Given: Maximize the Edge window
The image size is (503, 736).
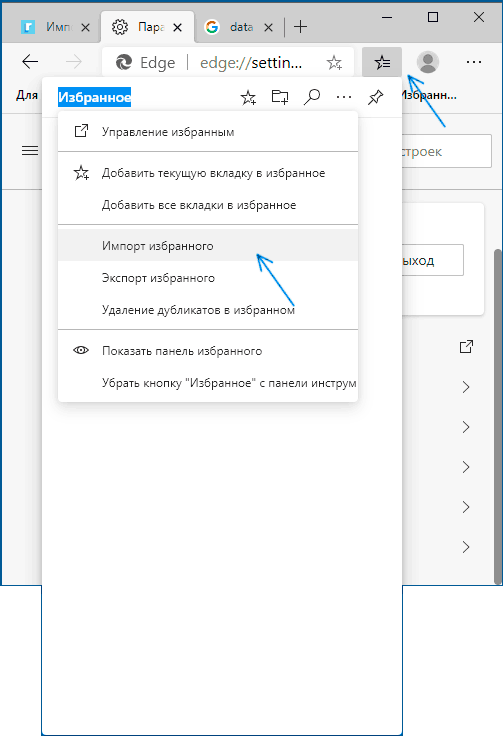Looking at the screenshot, I should pos(433,17).
